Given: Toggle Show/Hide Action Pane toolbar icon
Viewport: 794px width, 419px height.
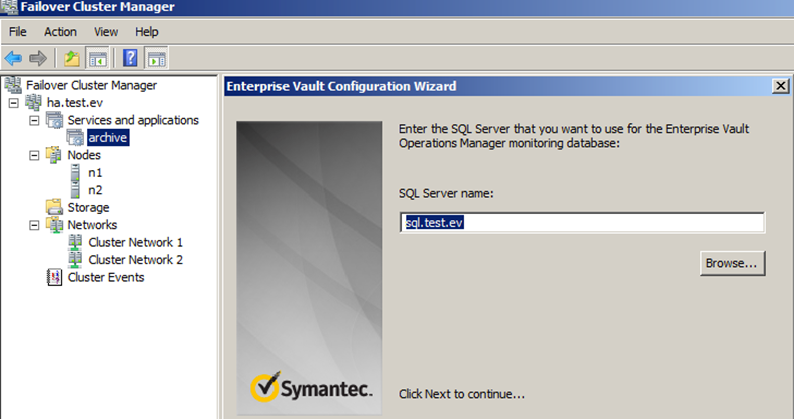Looking at the screenshot, I should tap(156, 59).
